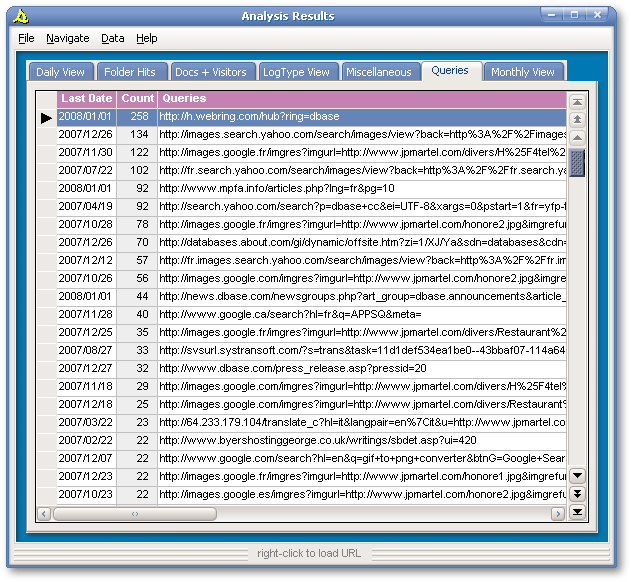Jump to first row using top scroll button
631x582 pixels.
click(577, 102)
